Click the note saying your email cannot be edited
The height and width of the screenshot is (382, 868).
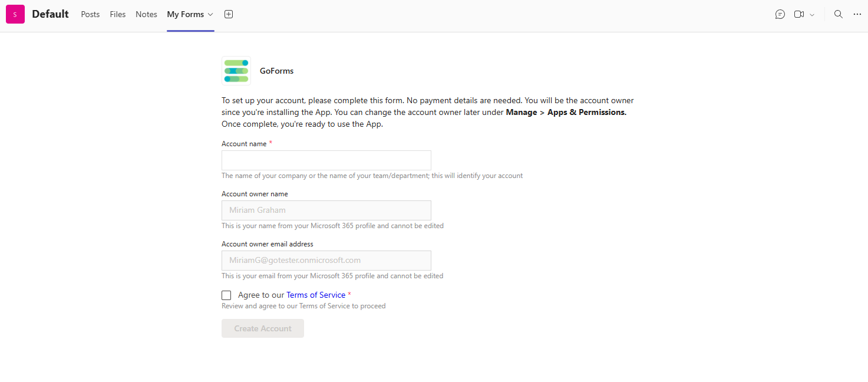[x=332, y=276]
